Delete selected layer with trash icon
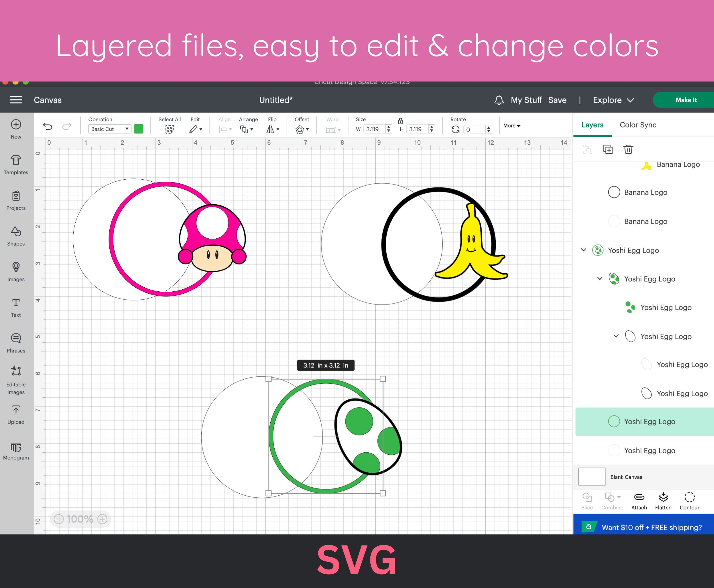The height and width of the screenshot is (588, 714). [x=628, y=149]
